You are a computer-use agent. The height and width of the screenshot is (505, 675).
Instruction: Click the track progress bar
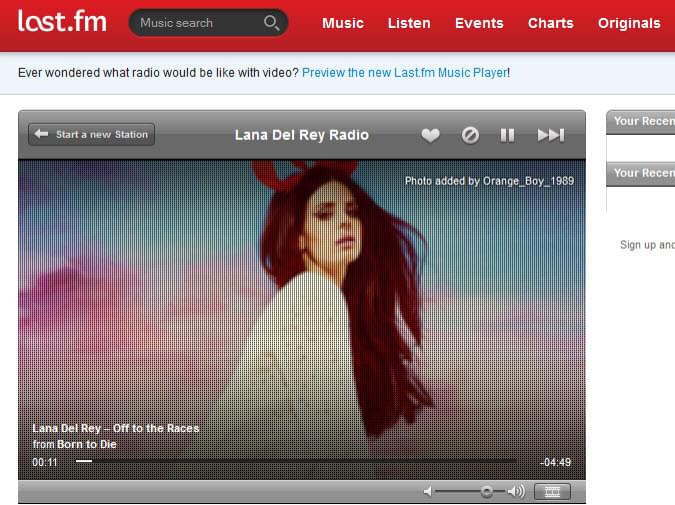[x=300, y=461]
